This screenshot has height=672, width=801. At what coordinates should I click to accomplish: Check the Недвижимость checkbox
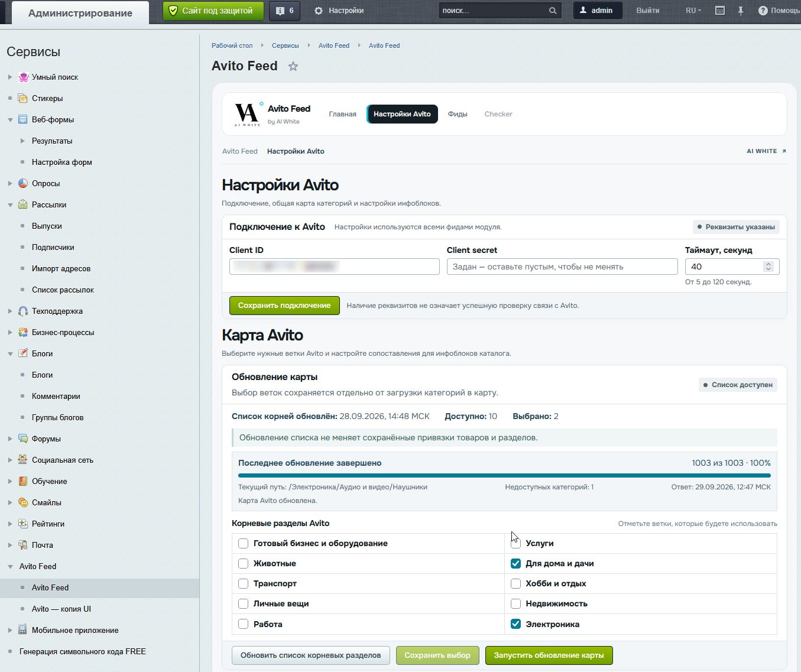click(x=515, y=603)
